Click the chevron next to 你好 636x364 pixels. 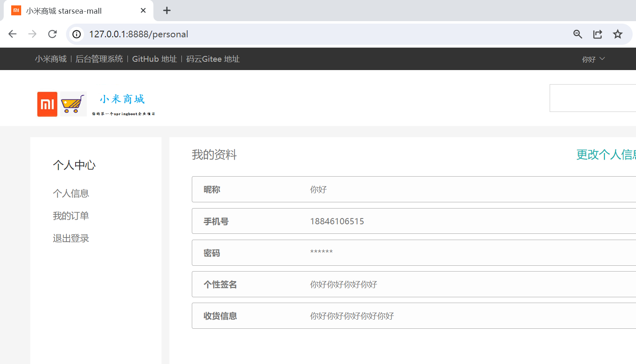point(602,59)
